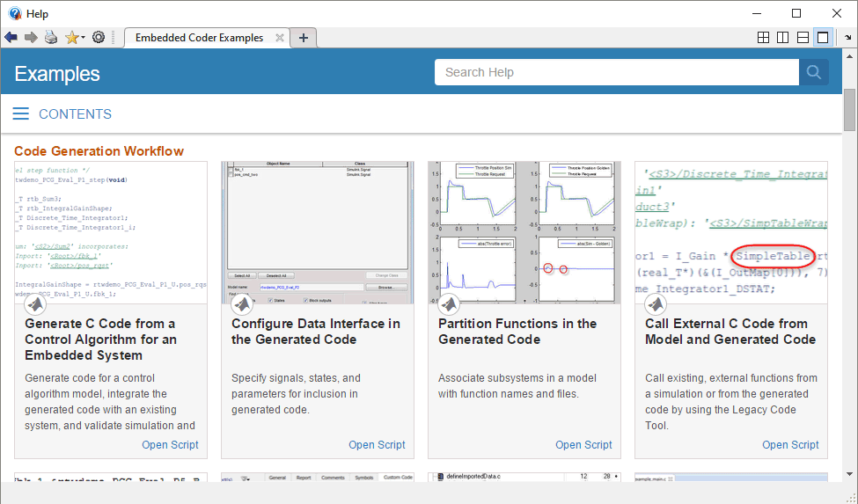Close the Embedded Coder Examples tab
Viewport: 858px width, 504px height.
pos(280,38)
